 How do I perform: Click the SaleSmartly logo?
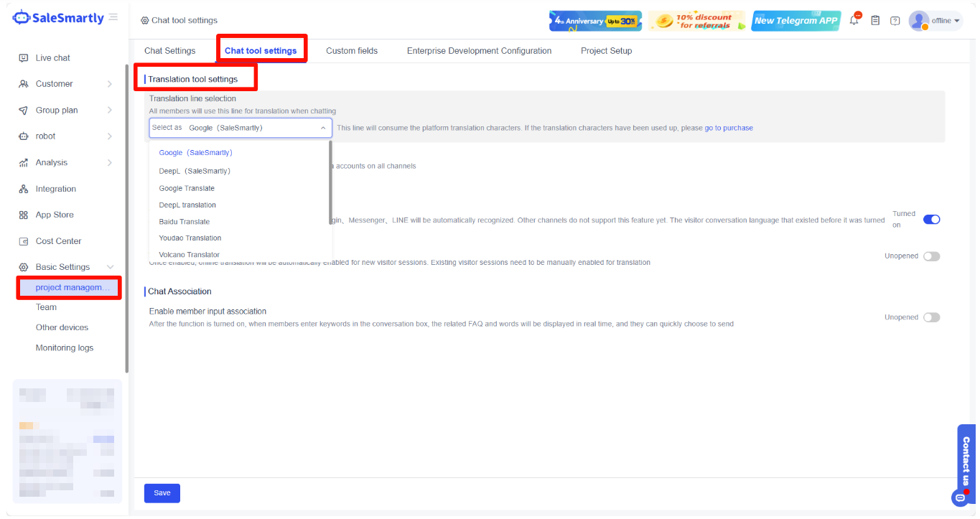pos(59,18)
